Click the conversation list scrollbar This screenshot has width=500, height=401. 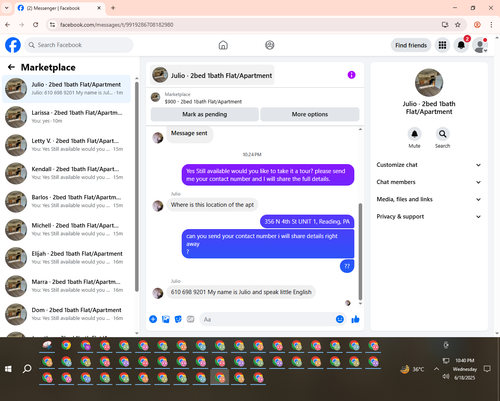coord(137,187)
